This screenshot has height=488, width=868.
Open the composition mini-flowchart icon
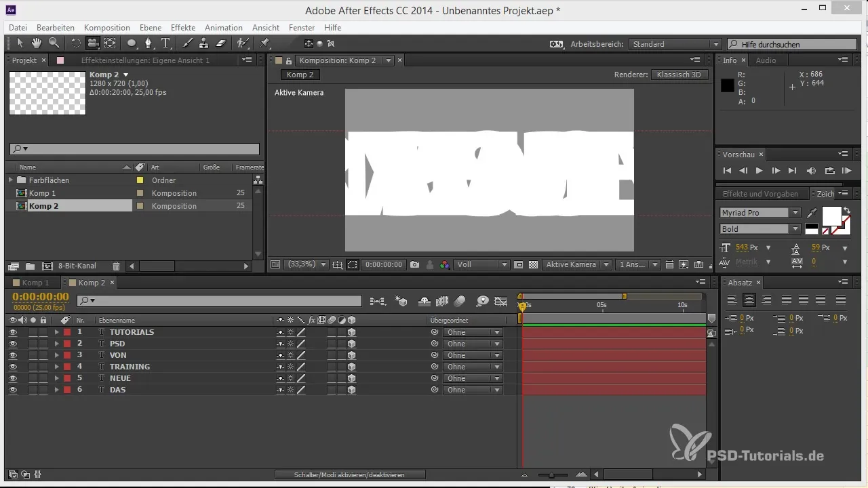[x=378, y=301]
